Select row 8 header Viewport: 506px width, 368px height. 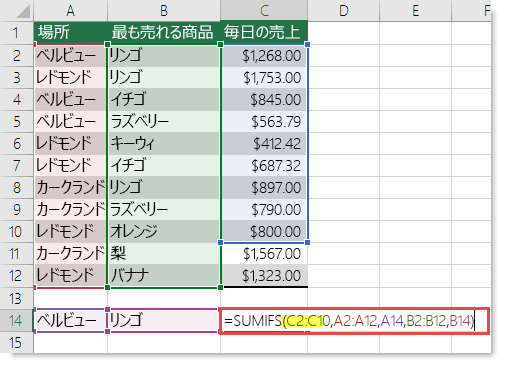[x=17, y=187]
